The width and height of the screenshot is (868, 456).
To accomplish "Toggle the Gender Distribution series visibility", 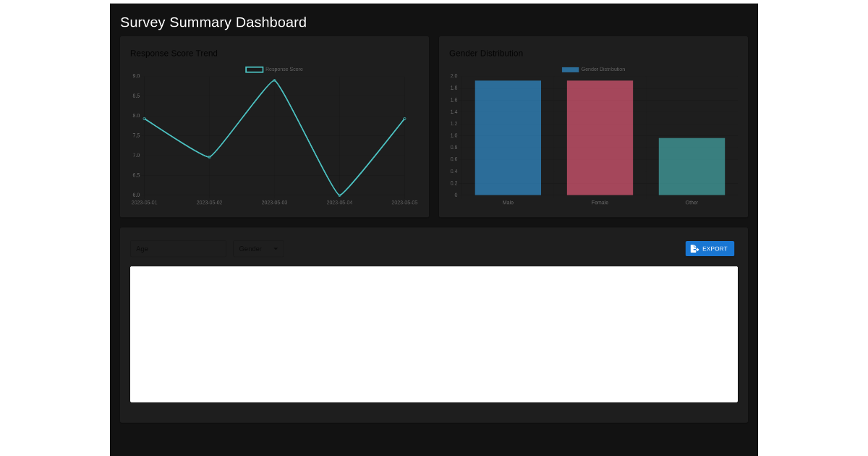I will 569,69.
